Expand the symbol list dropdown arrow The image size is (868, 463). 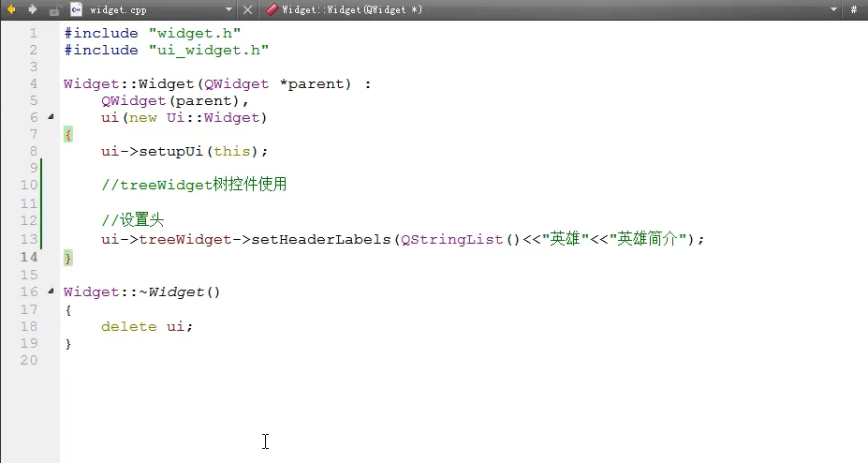833,9
